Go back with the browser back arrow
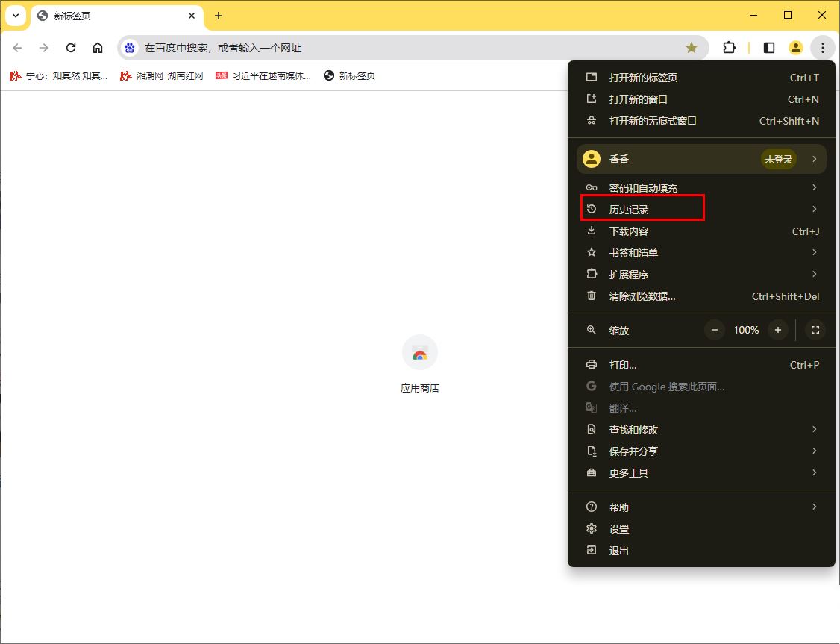The image size is (840, 644). [17, 48]
